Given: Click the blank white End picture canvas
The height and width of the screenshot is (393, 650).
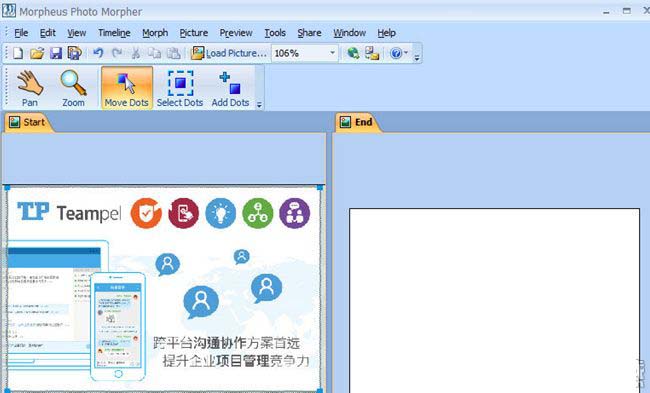Looking at the screenshot, I should (x=494, y=301).
